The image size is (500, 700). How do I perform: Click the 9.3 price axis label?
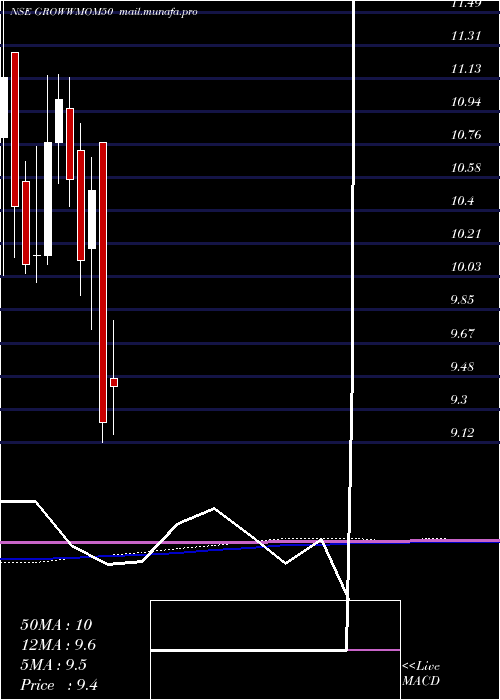[x=459, y=400]
